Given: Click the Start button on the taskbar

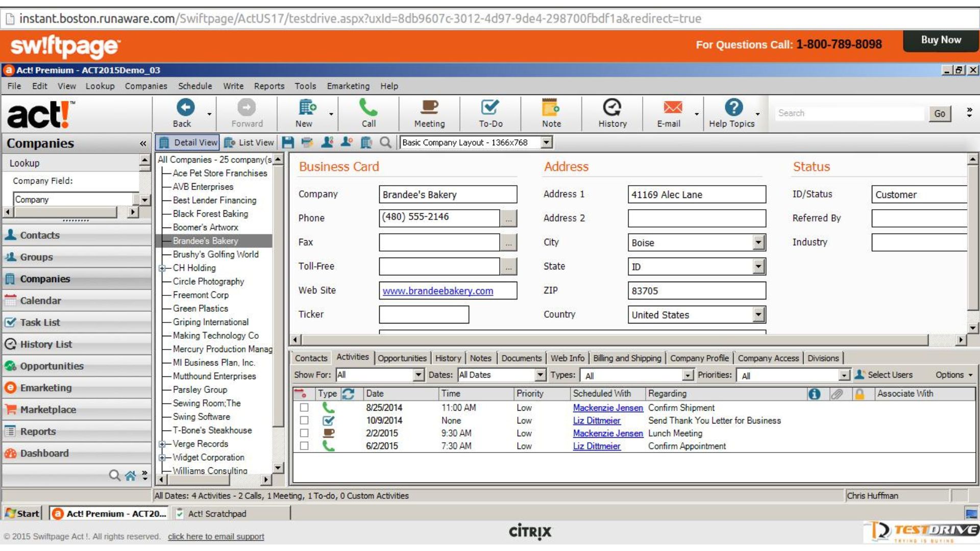Looking at the screenshot, I should pos(22,514).
